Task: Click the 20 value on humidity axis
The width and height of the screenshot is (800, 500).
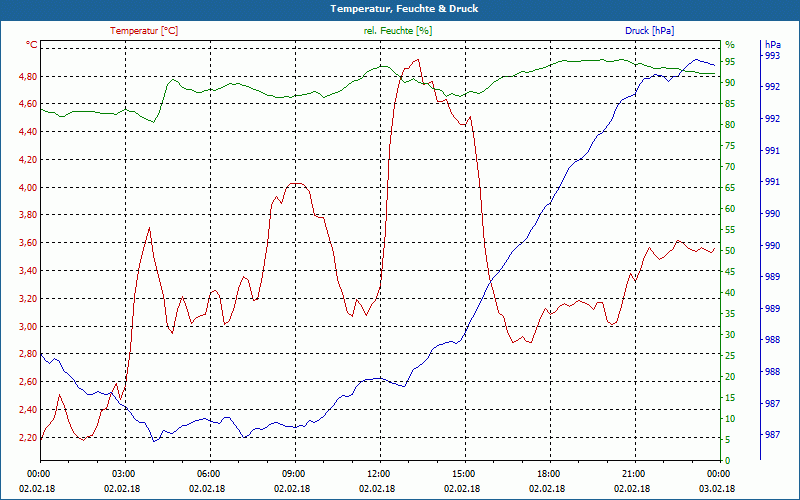Action: 730,377
